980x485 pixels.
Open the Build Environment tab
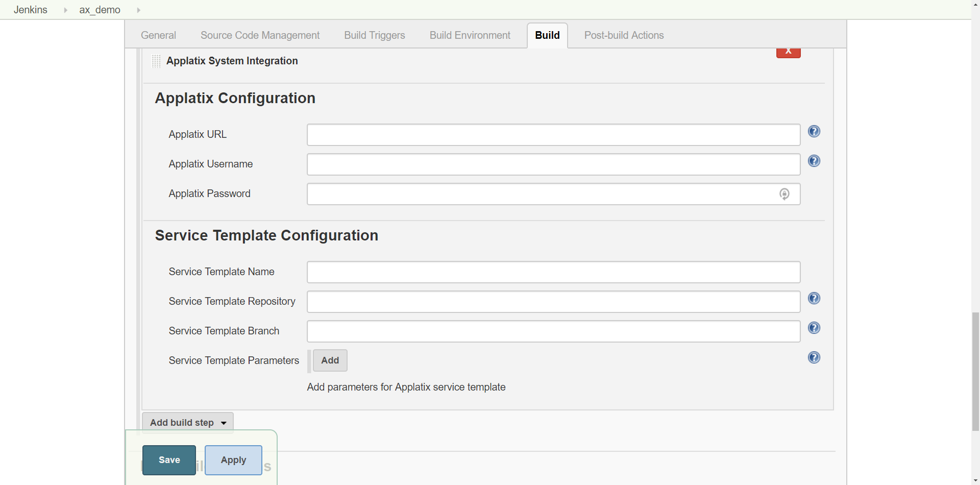tap(470, 35)
